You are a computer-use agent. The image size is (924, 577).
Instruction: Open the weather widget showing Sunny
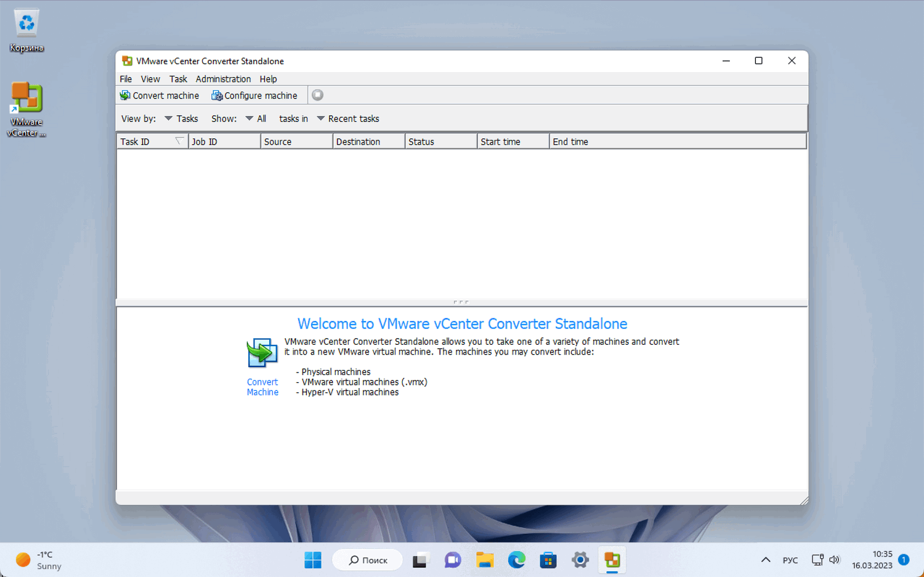39,560
